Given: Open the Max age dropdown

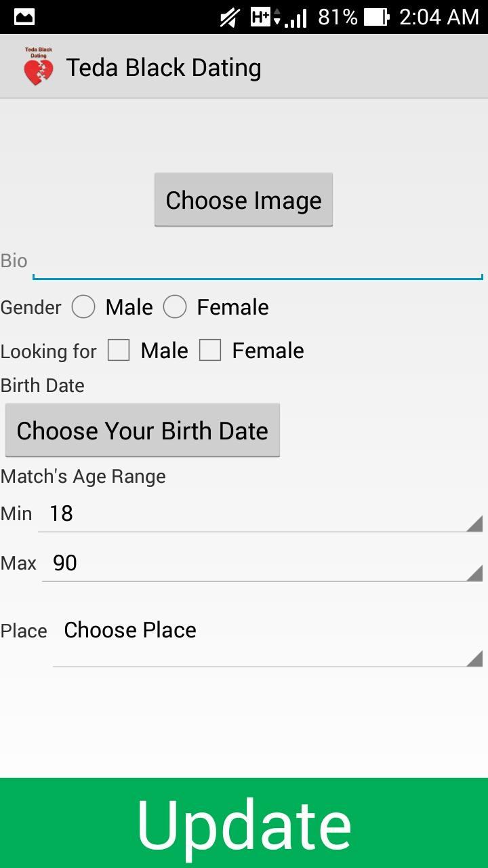Looking at the screenshot, I should (262, 564).
